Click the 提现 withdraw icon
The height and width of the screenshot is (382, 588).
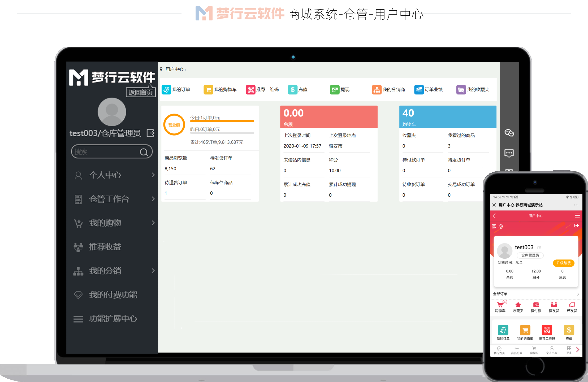335,89
